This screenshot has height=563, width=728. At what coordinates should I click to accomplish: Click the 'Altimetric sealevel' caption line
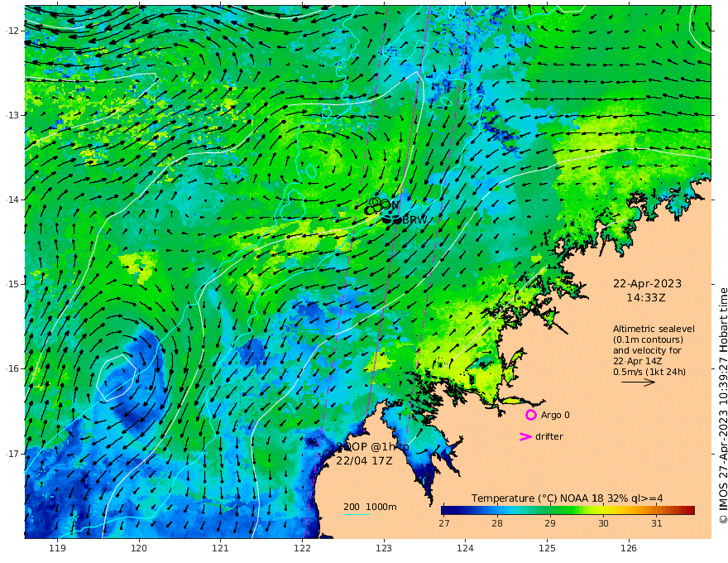coord(654,329)
